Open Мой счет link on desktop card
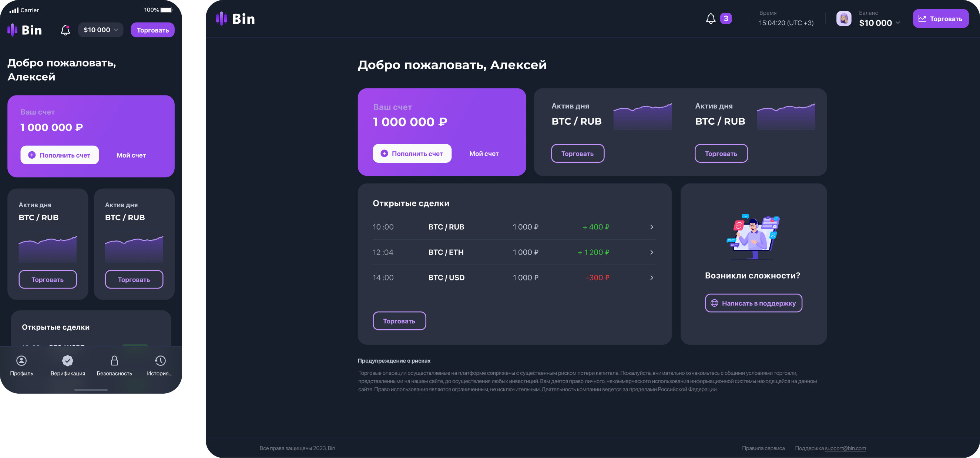This screenshot has width=980, height=458. coord(484,154)
